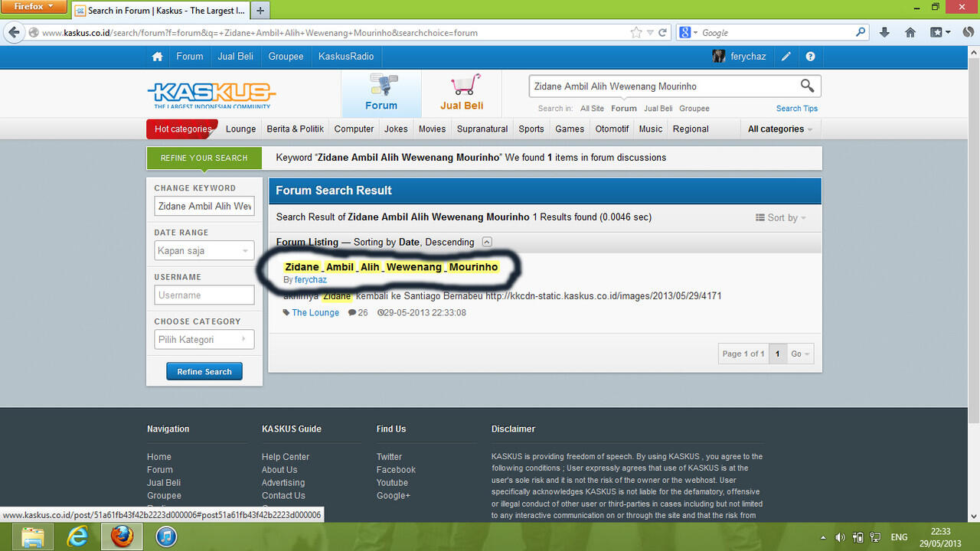
Task: Open the Berita & Politik category
Action: (296, 129)
